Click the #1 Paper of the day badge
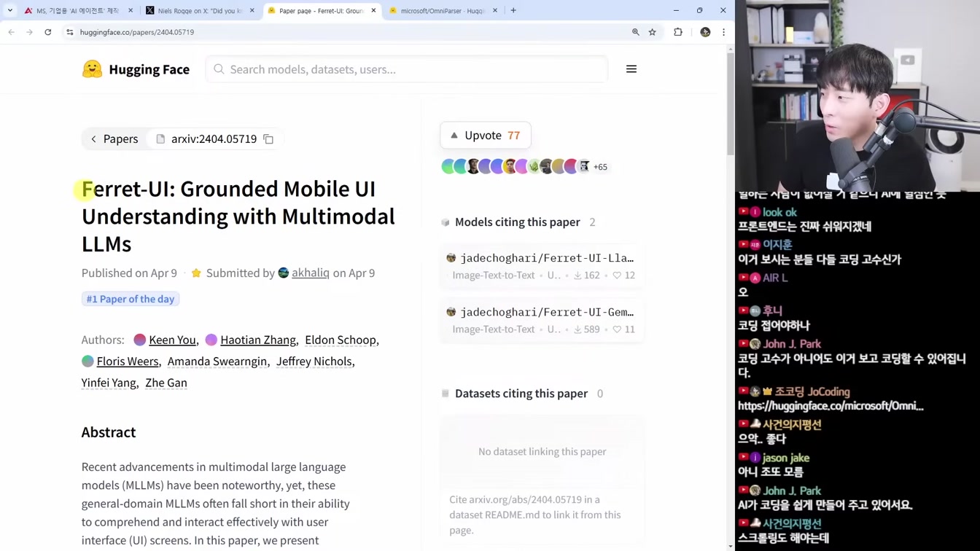 click(x=131, y=299)
